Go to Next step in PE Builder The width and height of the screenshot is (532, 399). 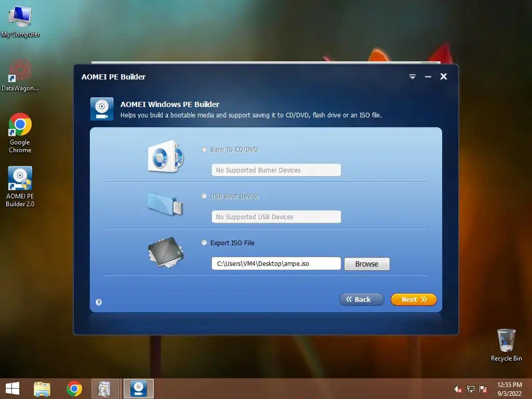pos(414,300)
